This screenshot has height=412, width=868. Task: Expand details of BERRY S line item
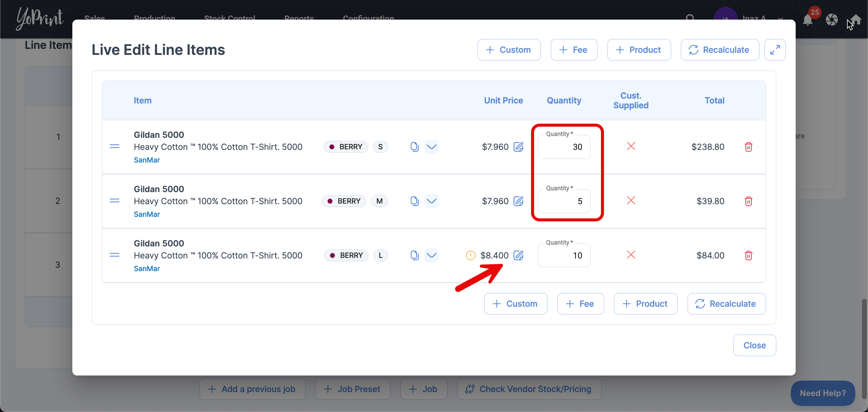pos(431,147)
